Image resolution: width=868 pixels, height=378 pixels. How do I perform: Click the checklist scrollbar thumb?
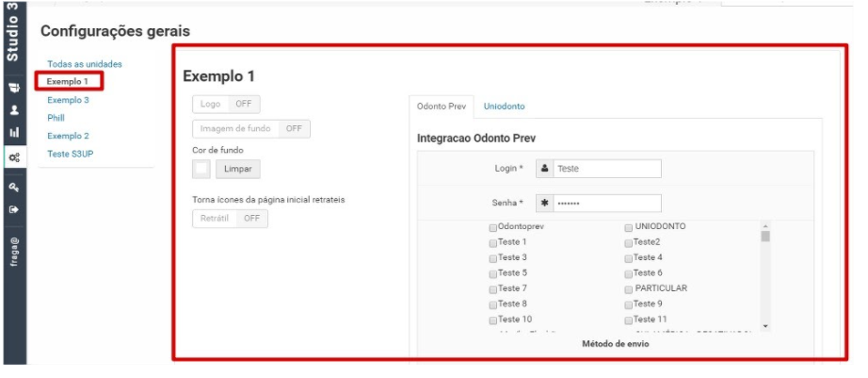pos(765,237)
